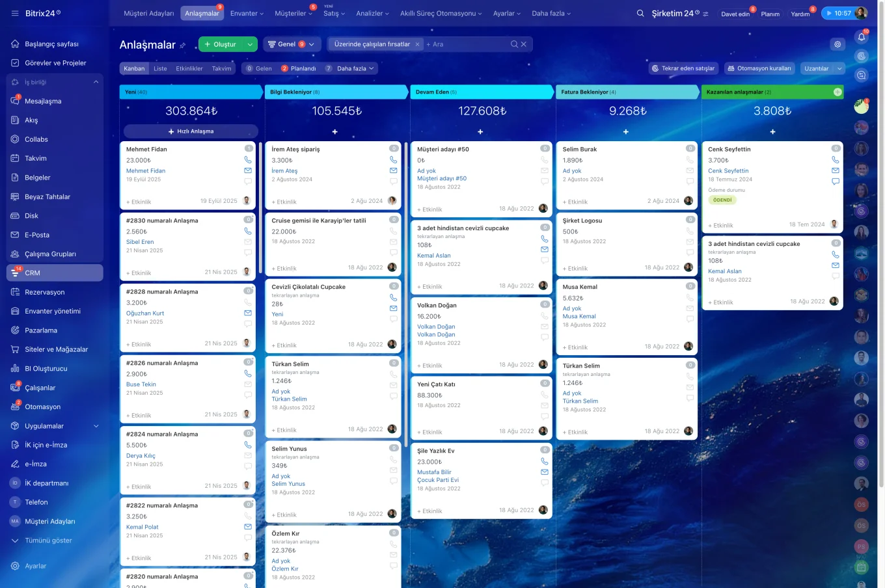Click the search magnifier in top header
885x588 pixels.
click(x=640, y=13)
